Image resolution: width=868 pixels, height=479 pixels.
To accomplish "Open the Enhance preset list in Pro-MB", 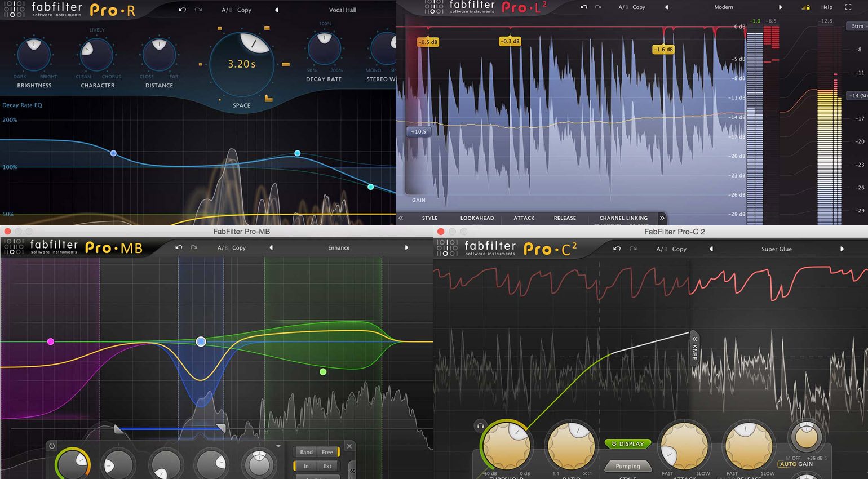I will coord(339,247).
